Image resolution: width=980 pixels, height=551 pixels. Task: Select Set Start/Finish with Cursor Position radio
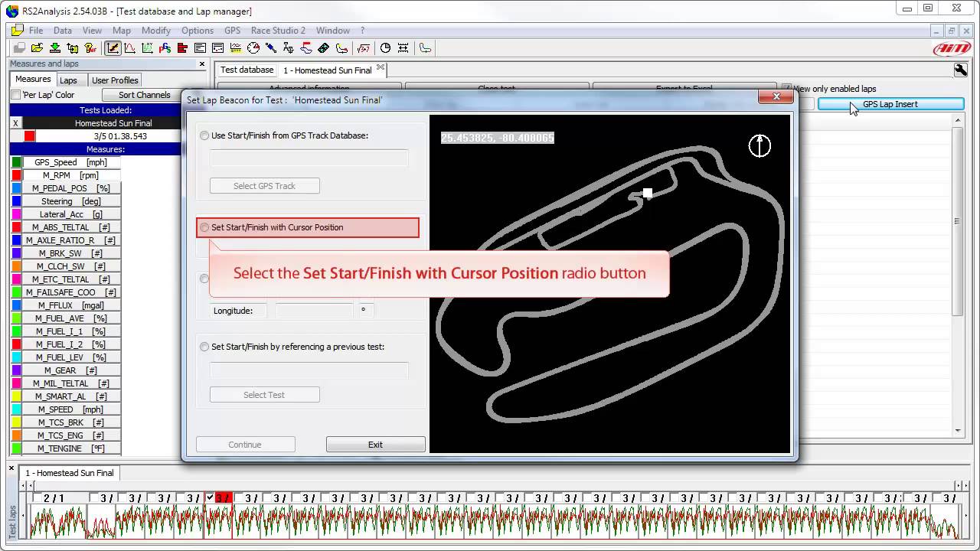tap(204, 227)
